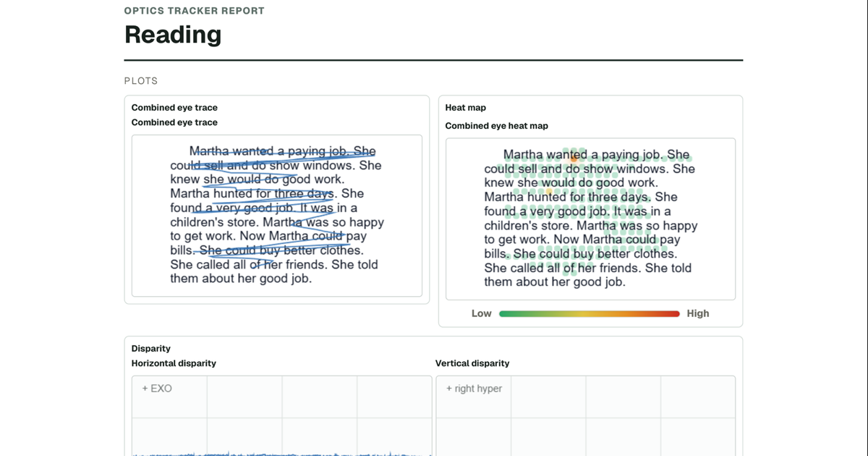Click the 'Disparity' card title
The image size is (868, 456).
point(151,348)
